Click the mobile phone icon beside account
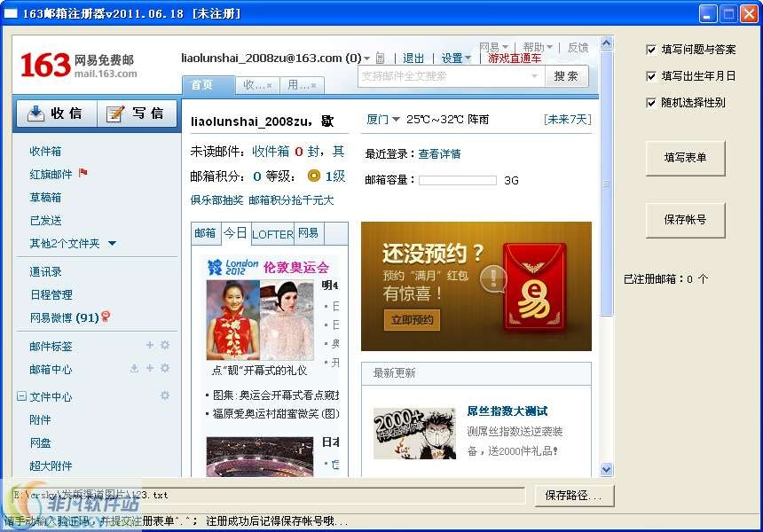 (380, 59)
